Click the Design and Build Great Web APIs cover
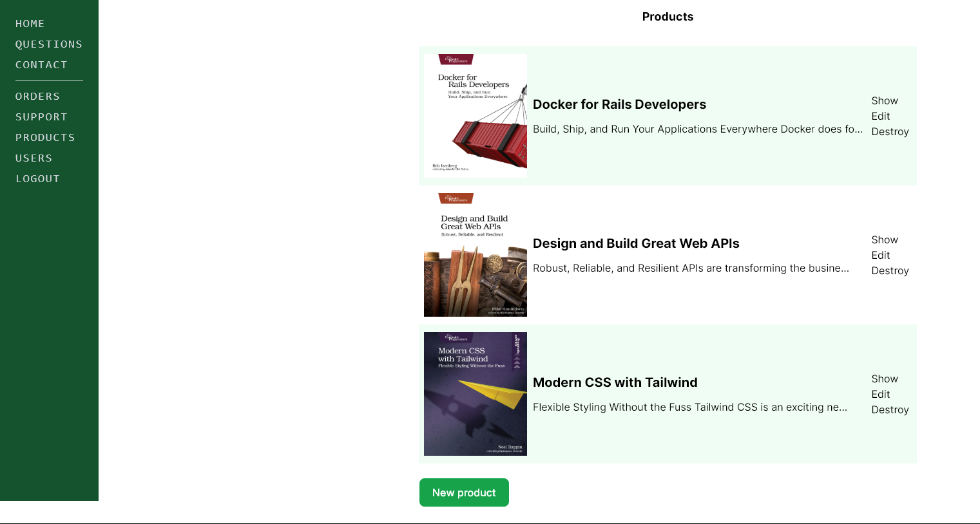The image size is (980, 524). click(x=475, y=255)
